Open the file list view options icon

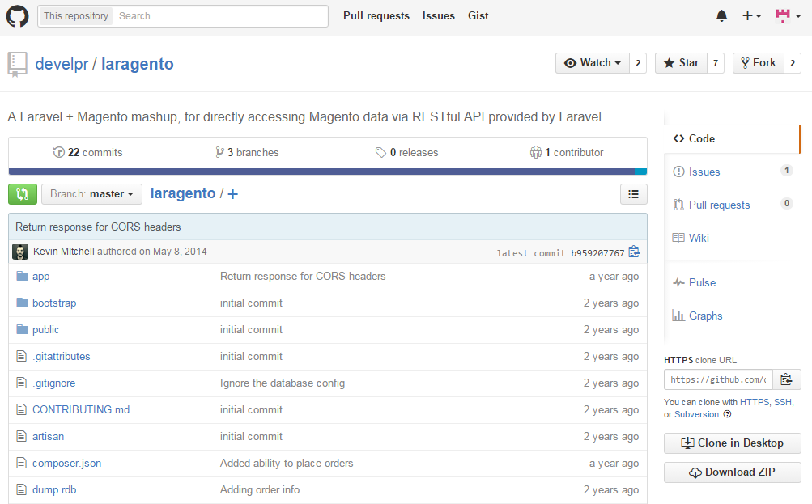click(633, 194)
